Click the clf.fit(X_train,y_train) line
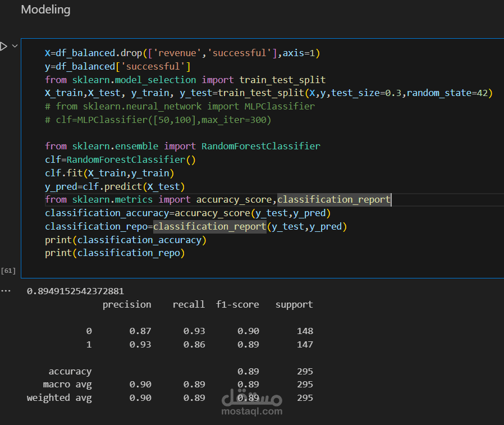 tap(109, 173)
